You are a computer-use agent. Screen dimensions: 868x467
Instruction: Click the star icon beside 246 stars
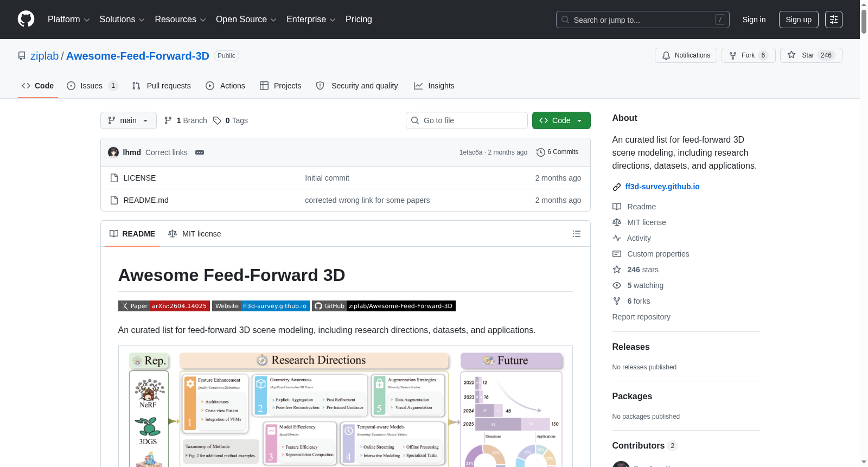pos(617,270)
